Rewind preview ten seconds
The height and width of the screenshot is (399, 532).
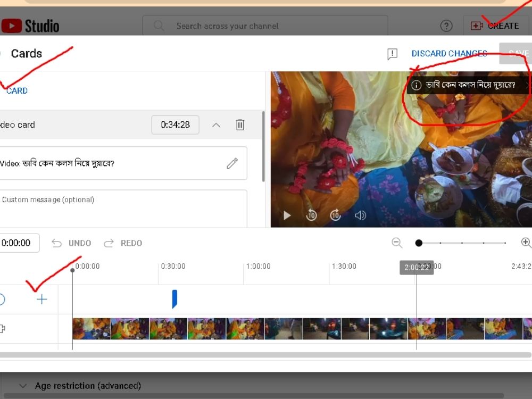311,215
